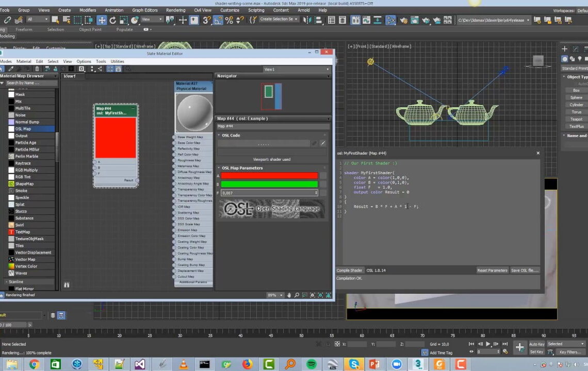Open the View1 dropdown in Slate editor
This screenshot has height=371, width=588.
(296, 70)
